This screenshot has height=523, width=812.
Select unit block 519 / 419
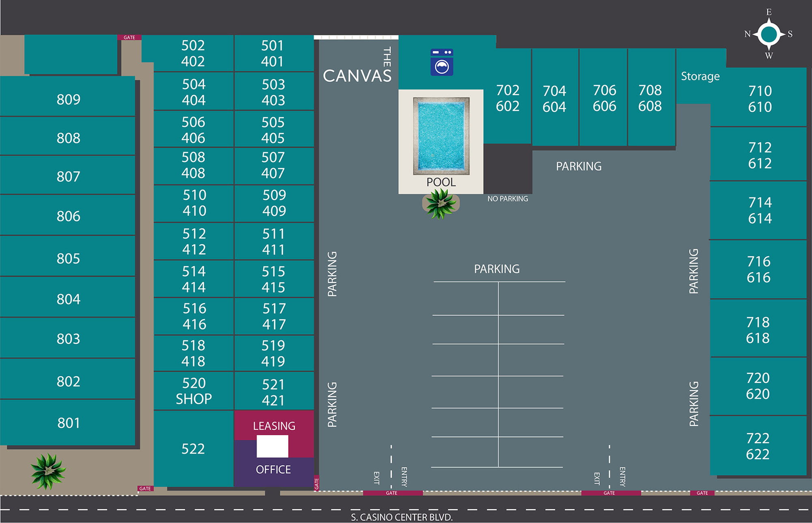[274, 353]
